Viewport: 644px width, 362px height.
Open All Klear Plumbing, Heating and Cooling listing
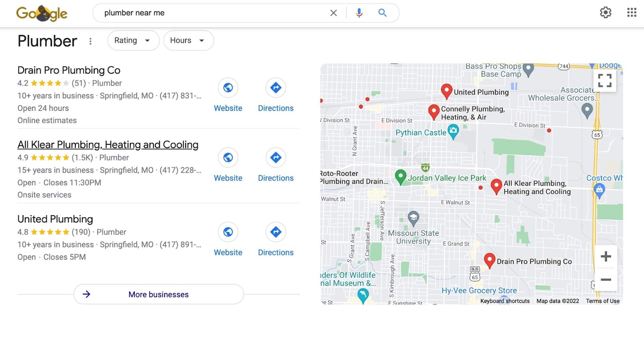108,145
